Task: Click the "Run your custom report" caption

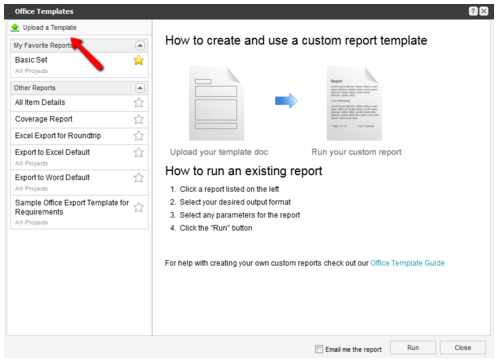Action: click(356, 152)
